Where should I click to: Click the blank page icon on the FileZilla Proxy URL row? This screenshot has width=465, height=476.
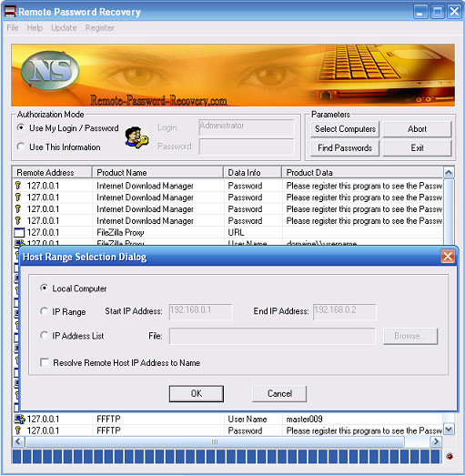19,232
